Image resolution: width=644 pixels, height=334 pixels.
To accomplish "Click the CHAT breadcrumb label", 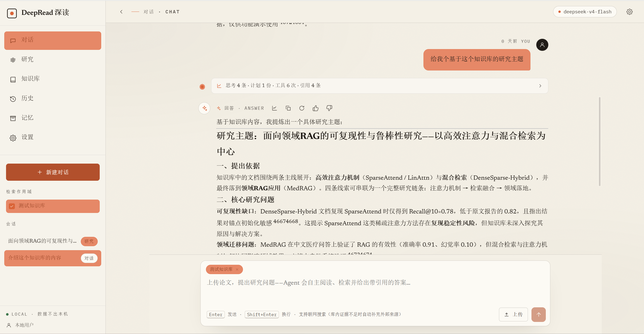I will pyautogui.click(x=172, y=12).
